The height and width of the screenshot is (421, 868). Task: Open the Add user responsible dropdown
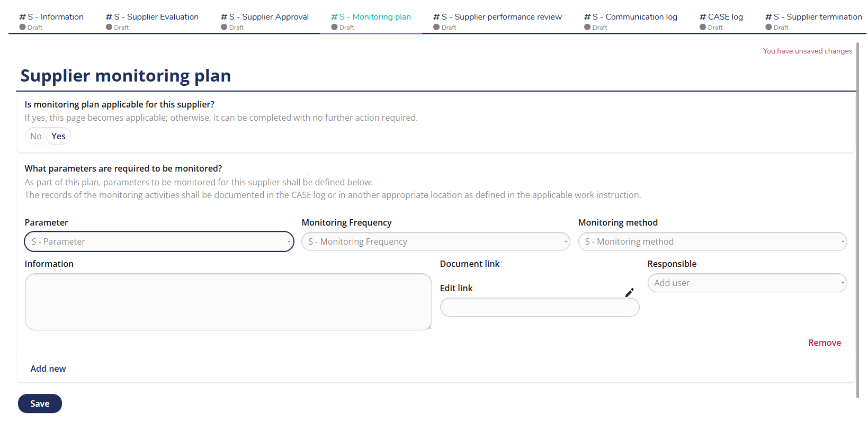(x=747, y=283)
